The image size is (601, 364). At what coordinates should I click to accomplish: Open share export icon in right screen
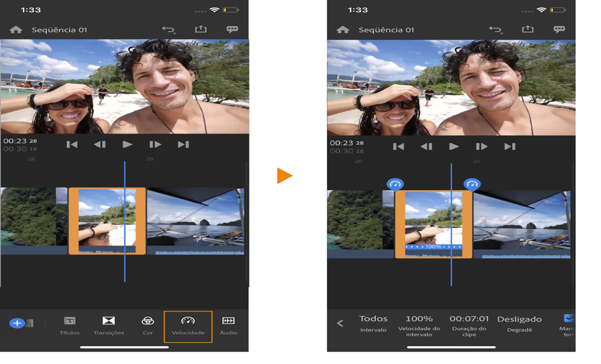pyautogui.click(x=527, y=29)
